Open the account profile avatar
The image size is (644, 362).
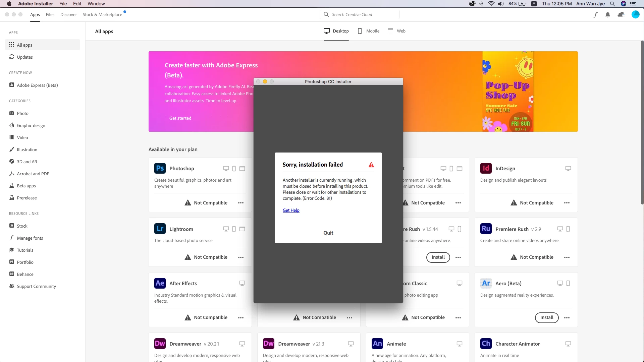pos(635,14)
